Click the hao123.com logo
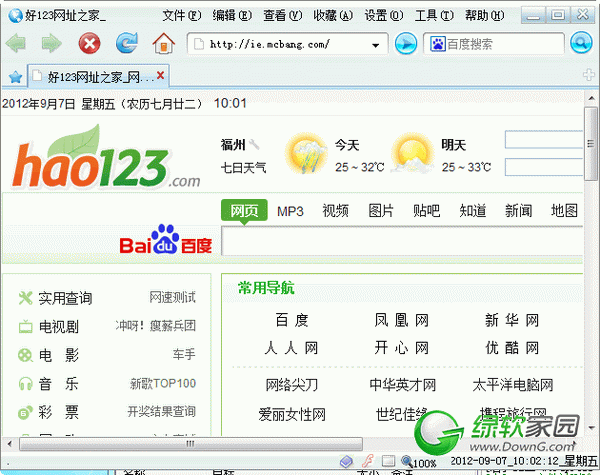Viewport: 600px width, 475px height. coord(106,157)
